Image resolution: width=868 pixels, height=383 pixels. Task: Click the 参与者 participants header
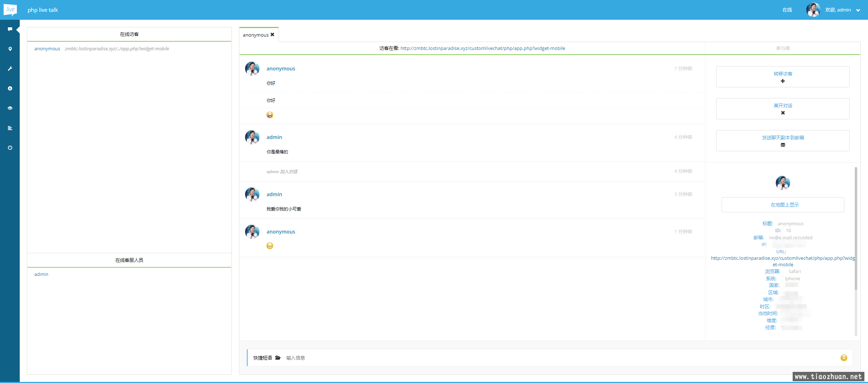783,48
